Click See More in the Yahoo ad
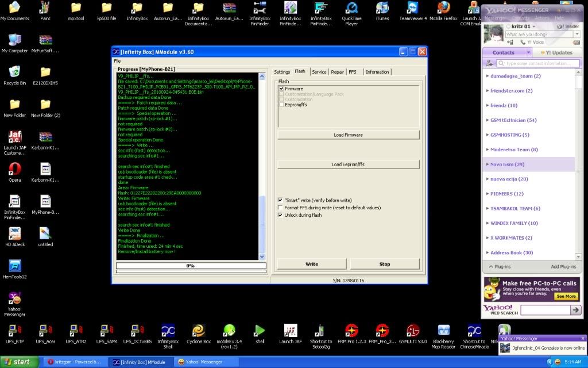This screenshot has height=368, width=588. click(x=566, y=296)
